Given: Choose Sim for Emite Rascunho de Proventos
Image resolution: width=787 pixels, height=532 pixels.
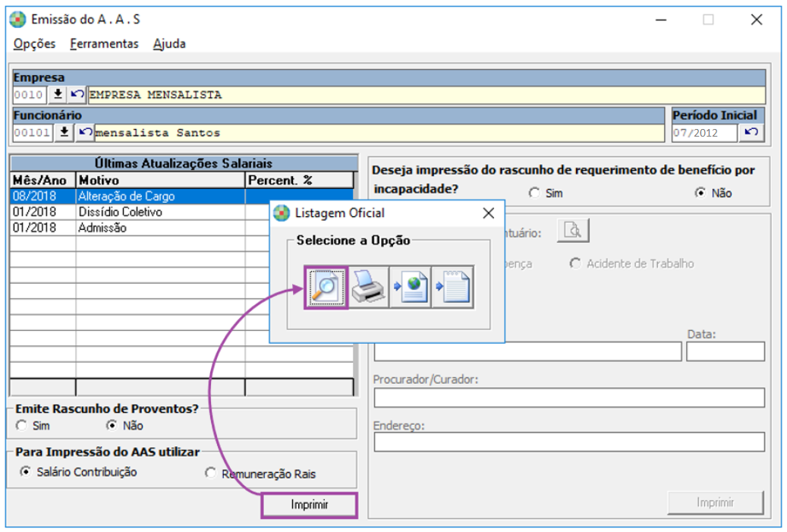Looking at the screenshot, I should coord(33,426).
